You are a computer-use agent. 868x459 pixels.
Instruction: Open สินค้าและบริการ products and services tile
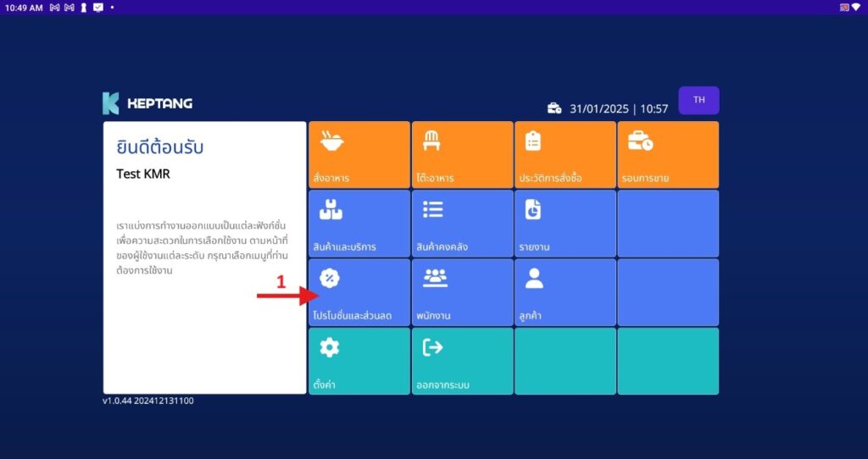tap(359, 224)
